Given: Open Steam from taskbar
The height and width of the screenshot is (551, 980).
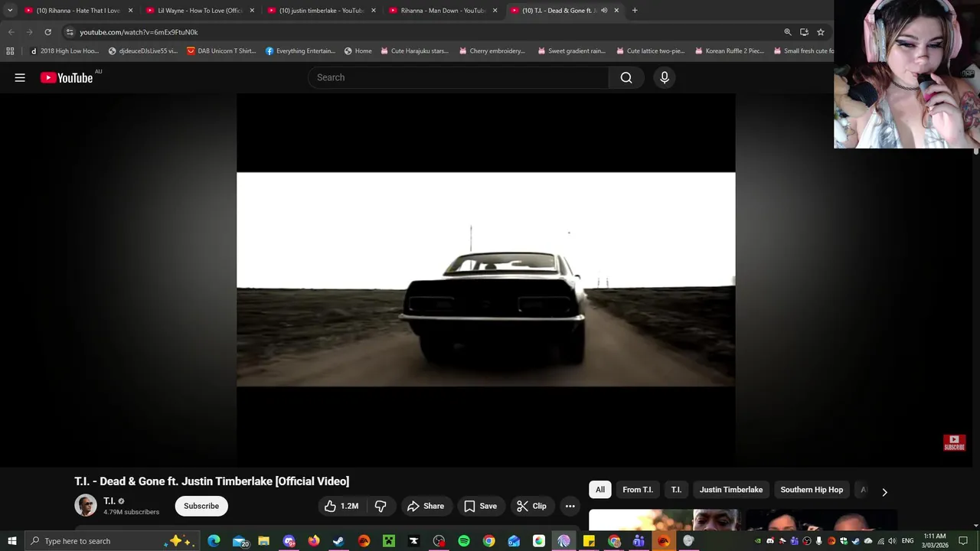Looking at the screenshot, I should [x=338, y=541].
